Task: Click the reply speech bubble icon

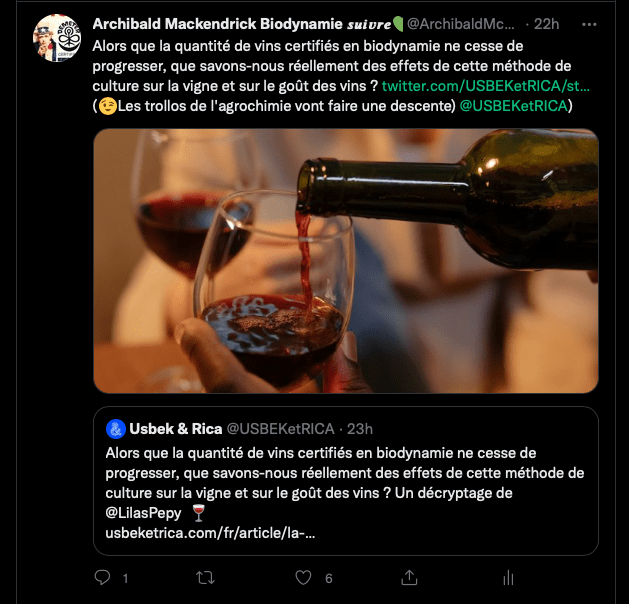Action: point(102,578)
